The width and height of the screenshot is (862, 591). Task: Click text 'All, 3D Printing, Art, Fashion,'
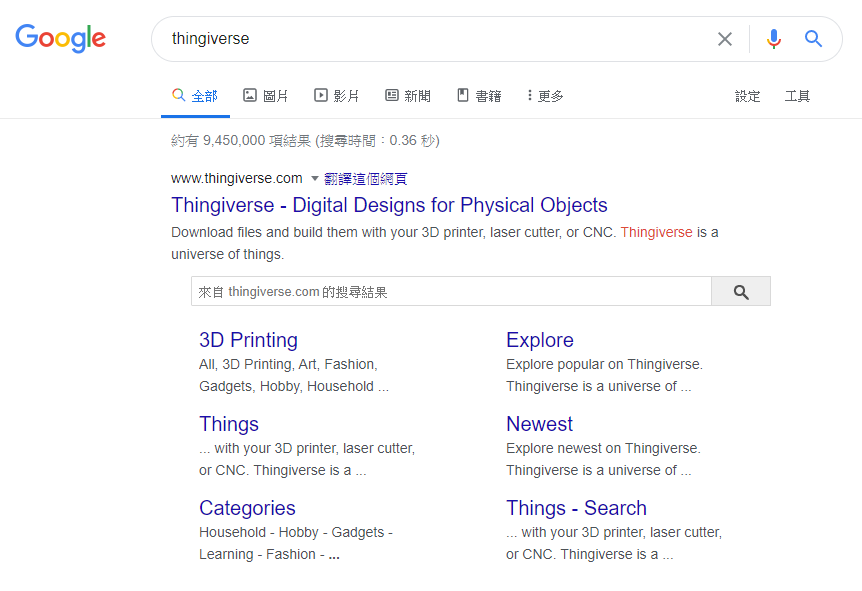(288, 364)
